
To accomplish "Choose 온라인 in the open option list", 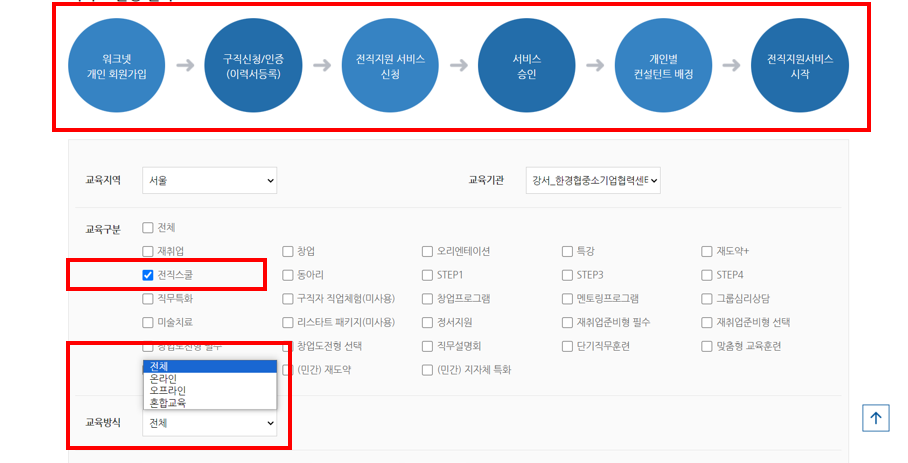I will pyautogui.click(x=210, y=379).
